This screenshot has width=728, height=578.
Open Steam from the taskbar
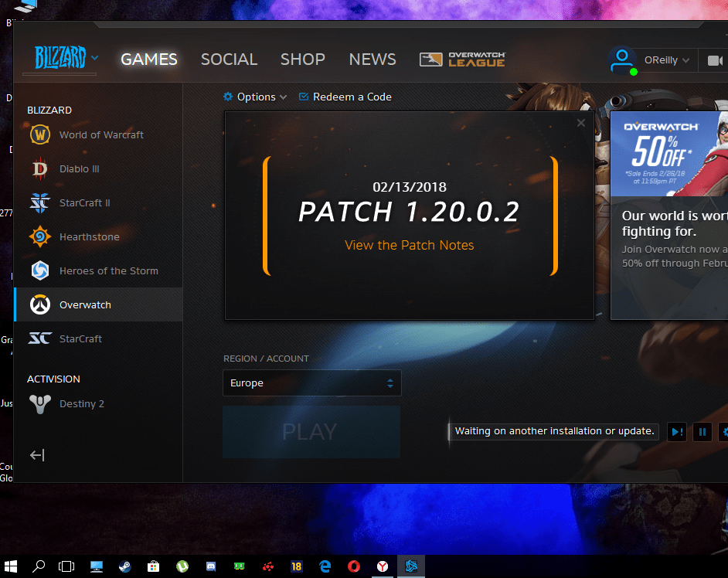125,566
